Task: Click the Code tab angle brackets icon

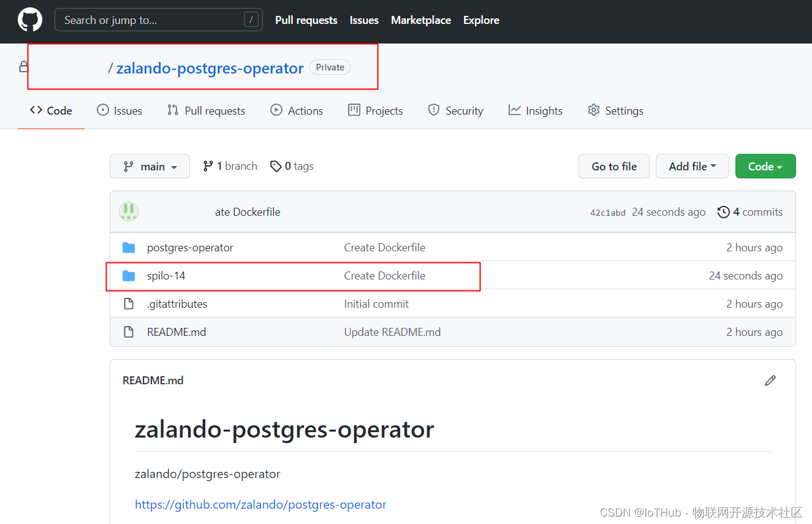Action: coord(36,110)
